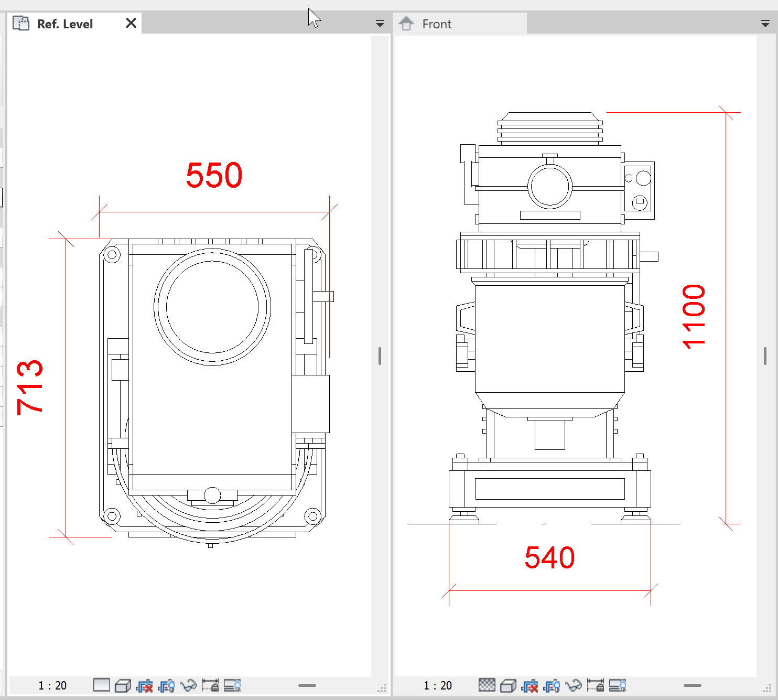This screenshot has width=778, height=700.
Task: Click the horizontal scrollbar thumb in Ref. Level view
Action: pos(307,685)
